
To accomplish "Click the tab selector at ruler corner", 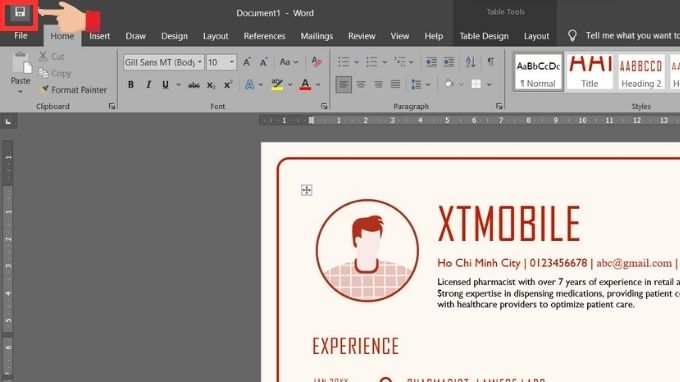I will (8, 122).
